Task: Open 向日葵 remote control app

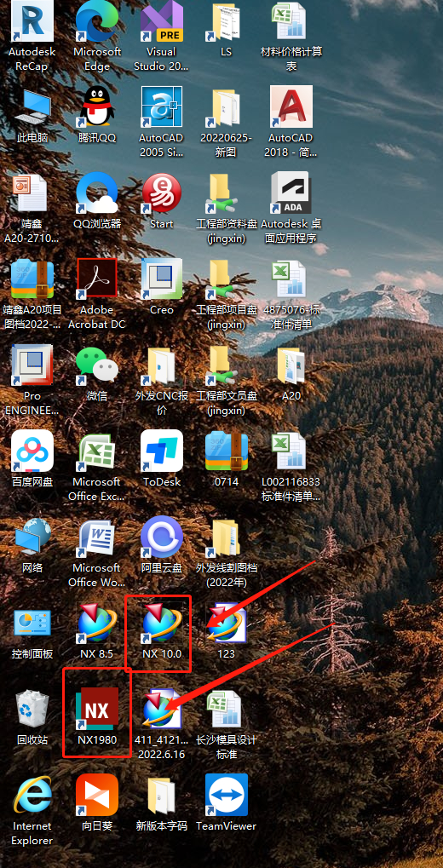Action: click(x=96, y=795)
